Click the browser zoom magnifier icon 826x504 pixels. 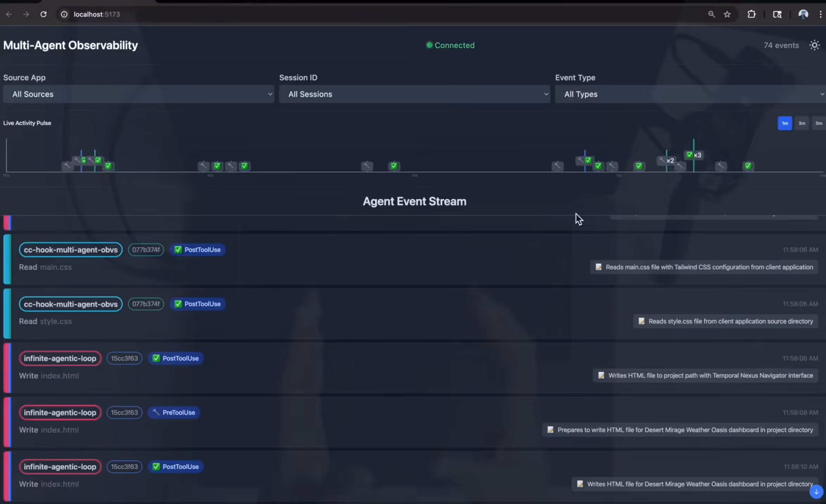pyautogui.click(x=711, y=14)
